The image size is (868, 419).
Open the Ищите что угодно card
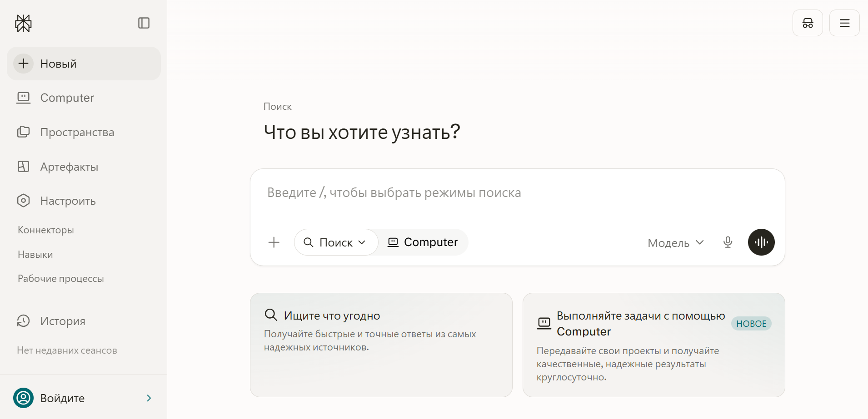point(381,345)
